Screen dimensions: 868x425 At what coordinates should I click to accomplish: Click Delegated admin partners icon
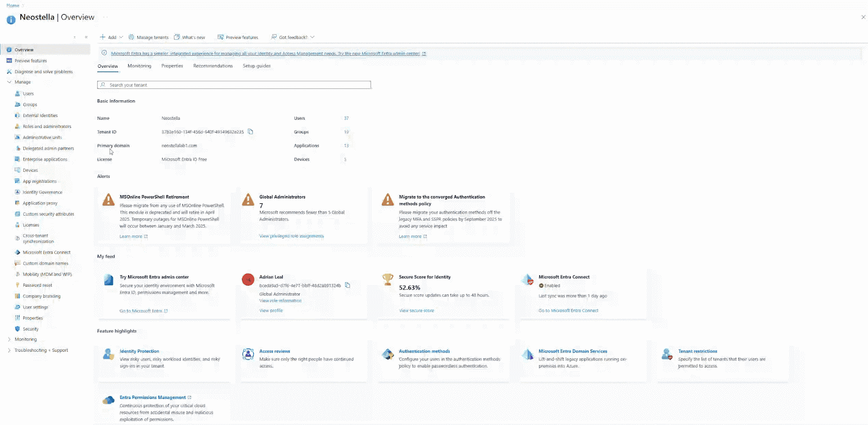pyautogui.click(x=17, y=148)
